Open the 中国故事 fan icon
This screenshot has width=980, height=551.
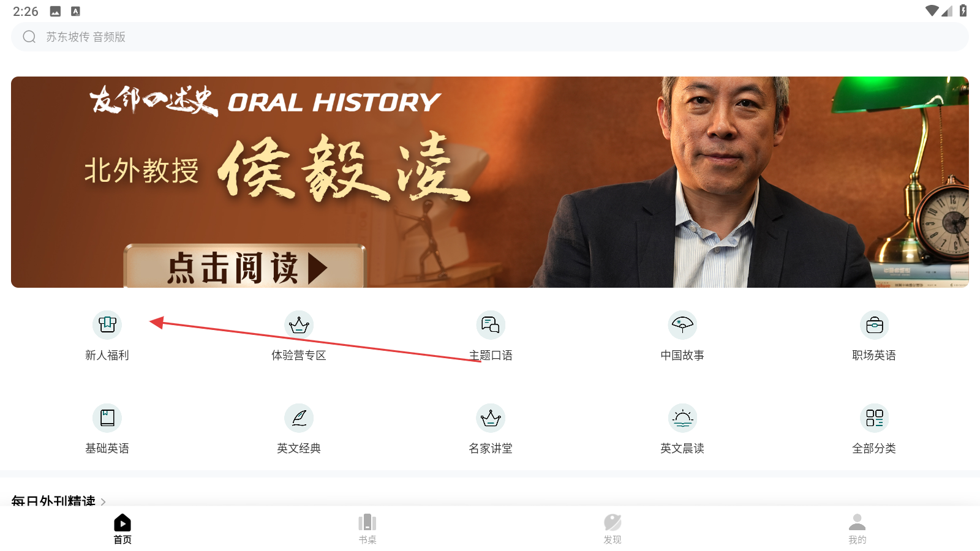coord(682,324)
